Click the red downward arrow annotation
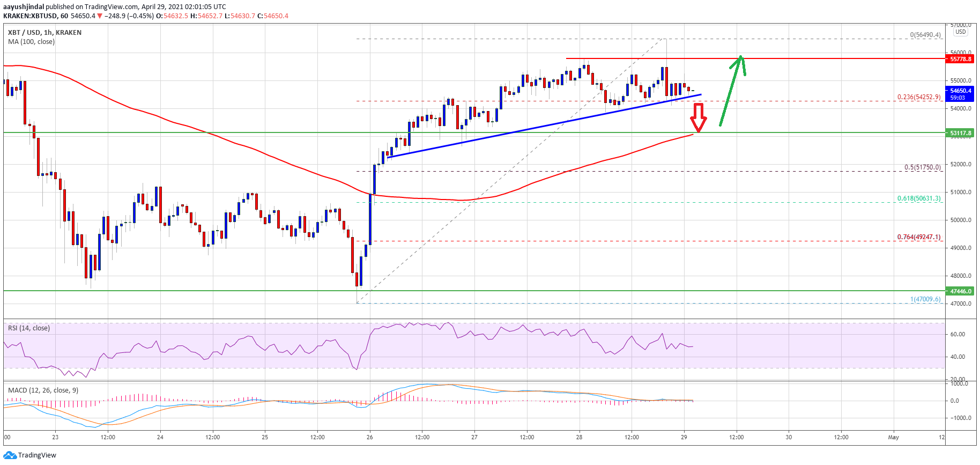980x465 pixels. pyautogui.click(x=698, y=118)
